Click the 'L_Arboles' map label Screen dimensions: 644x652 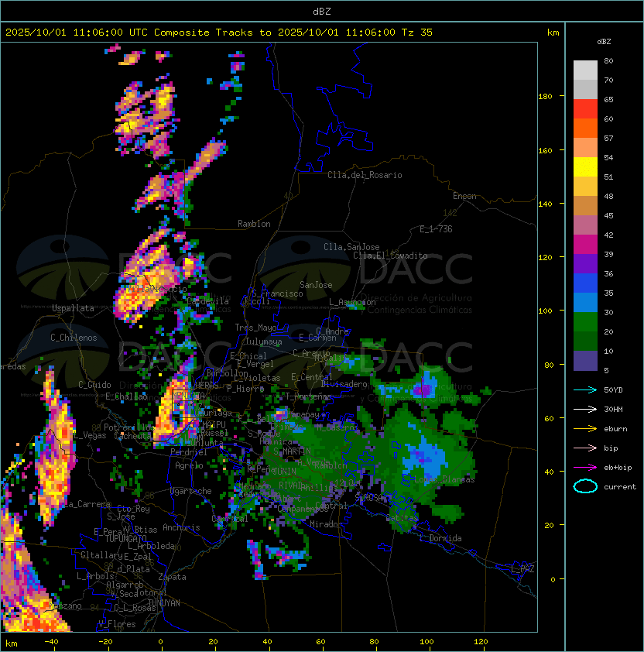tap(95, 576)
